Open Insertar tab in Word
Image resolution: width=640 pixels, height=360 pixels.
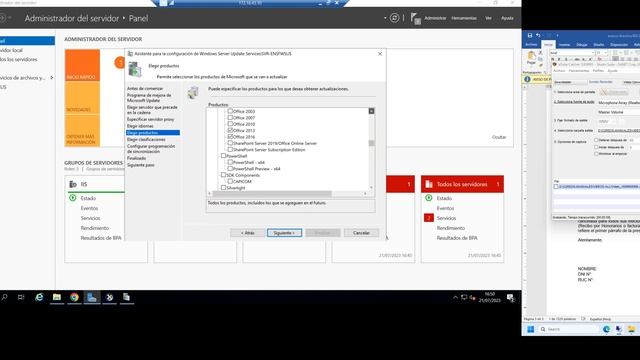(564, 44)
